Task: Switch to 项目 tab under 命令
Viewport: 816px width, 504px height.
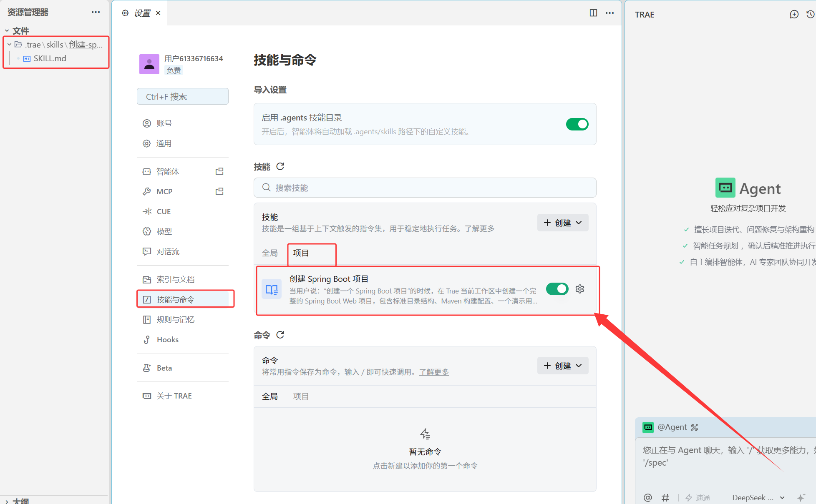Action: pos(301,396)
